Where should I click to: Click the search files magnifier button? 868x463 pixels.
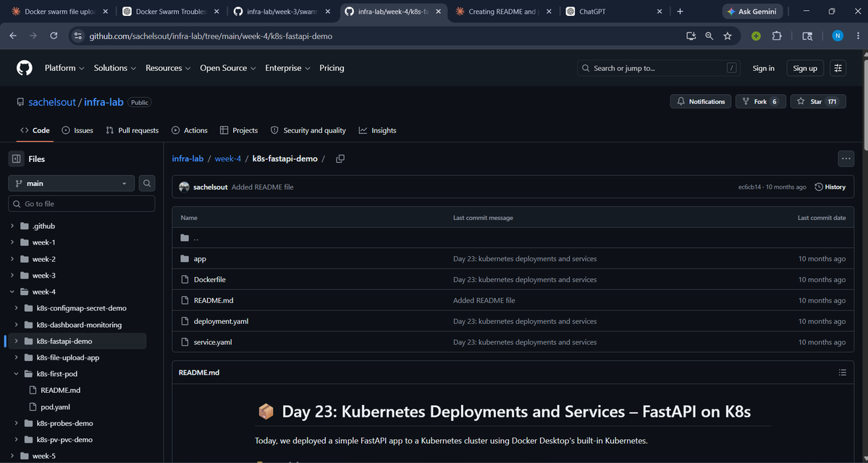tap(147, 183)
